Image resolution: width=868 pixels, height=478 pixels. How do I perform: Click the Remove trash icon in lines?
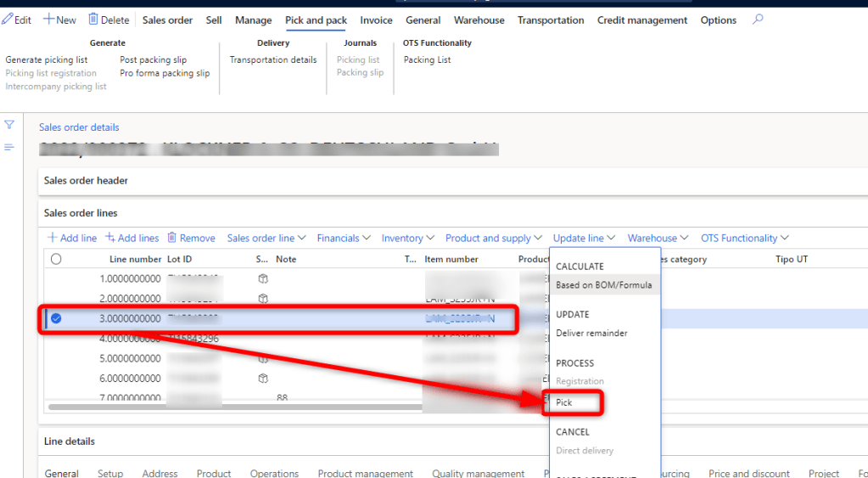[171, 238]
